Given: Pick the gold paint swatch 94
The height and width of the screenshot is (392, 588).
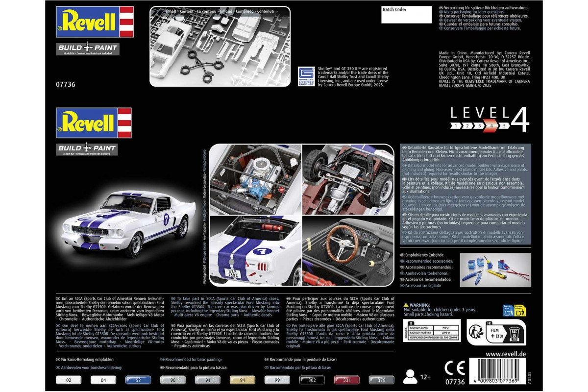Looking at the screenshot, I should click(242, 380).
